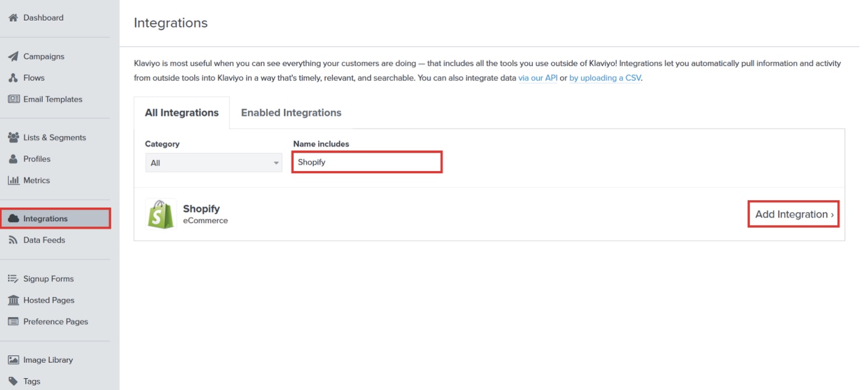Click Add Integration for Shopify
The width and height of the screenshot is (868, 390).
click(x=794, y=214)
